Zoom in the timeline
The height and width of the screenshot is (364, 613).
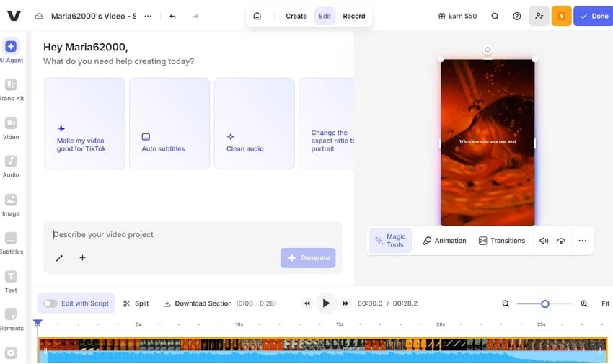click(584, 303)
